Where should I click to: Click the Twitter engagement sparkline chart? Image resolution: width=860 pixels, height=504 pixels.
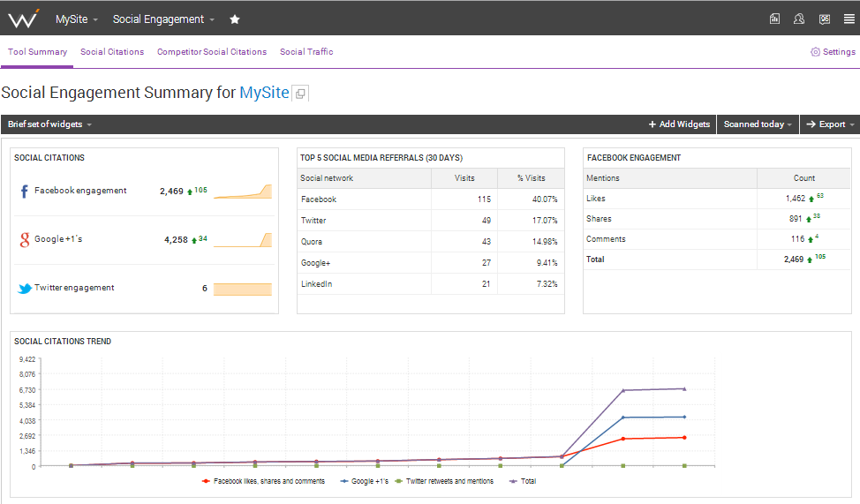[243, 289]
